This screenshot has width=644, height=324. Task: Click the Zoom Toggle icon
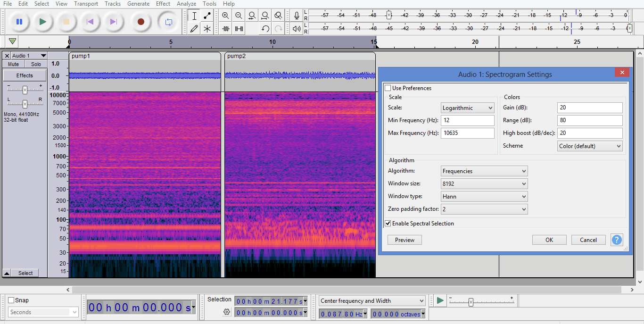tap(279, 16)
